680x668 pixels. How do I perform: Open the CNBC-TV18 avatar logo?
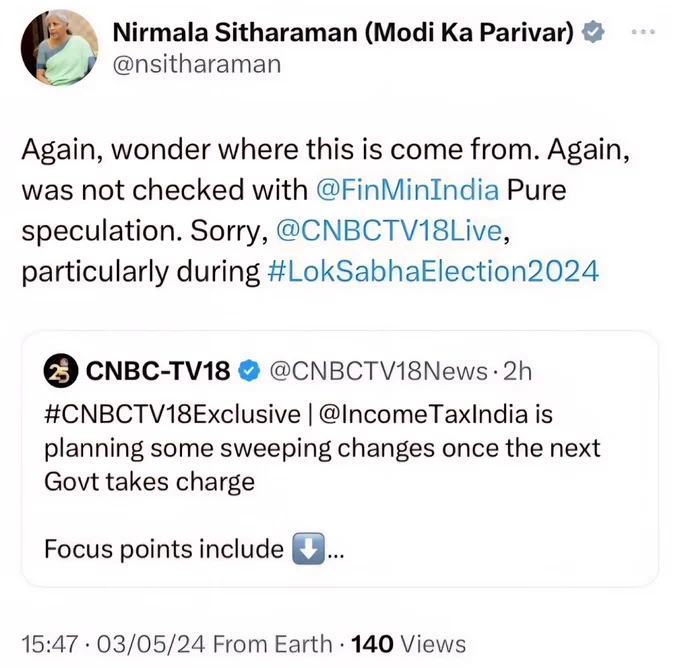(61, 371)
